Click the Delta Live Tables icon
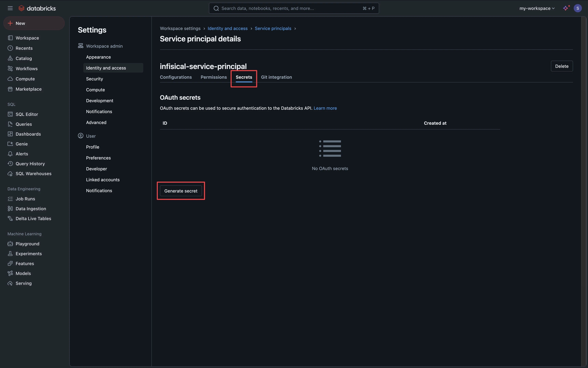Screen dimensions: 588x368 [10, 219]
